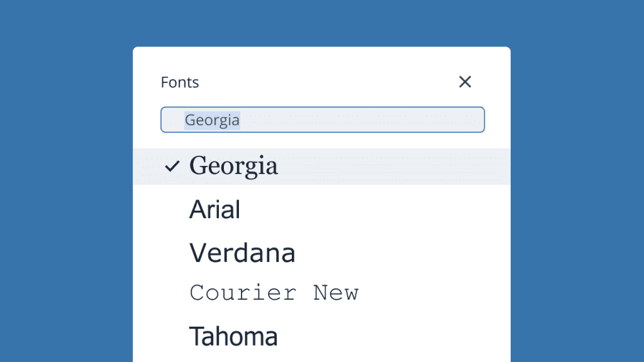Choose Tahoma from the font list
Viewport: 644px width, 362px height.
[233, 336]
